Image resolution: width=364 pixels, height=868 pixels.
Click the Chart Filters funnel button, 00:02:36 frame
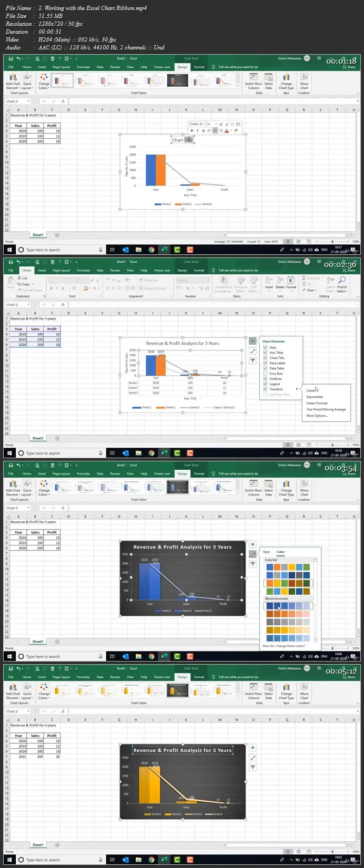pyautogui.click(x=252, y=361)
